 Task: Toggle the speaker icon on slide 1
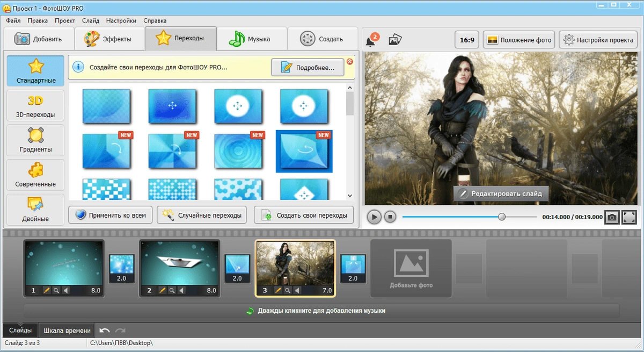point(65,290)
